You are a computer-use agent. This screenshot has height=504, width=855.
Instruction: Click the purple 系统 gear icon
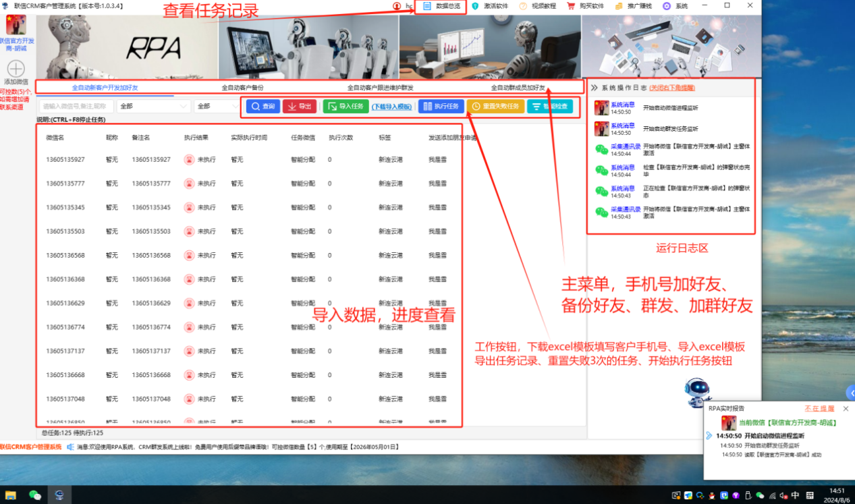[667, 5]
